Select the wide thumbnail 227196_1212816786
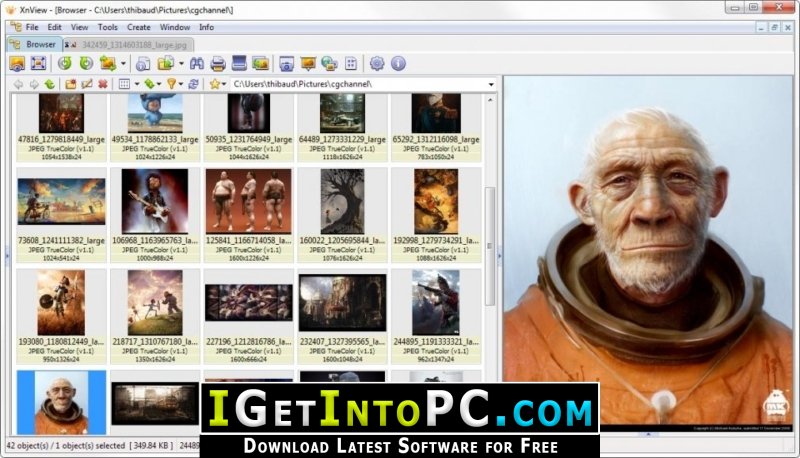Screen dimensions: 800x458 (x=248, y=303)
